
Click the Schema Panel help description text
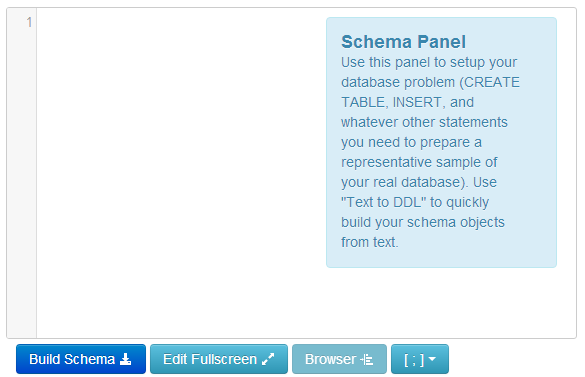coord(430,152)
